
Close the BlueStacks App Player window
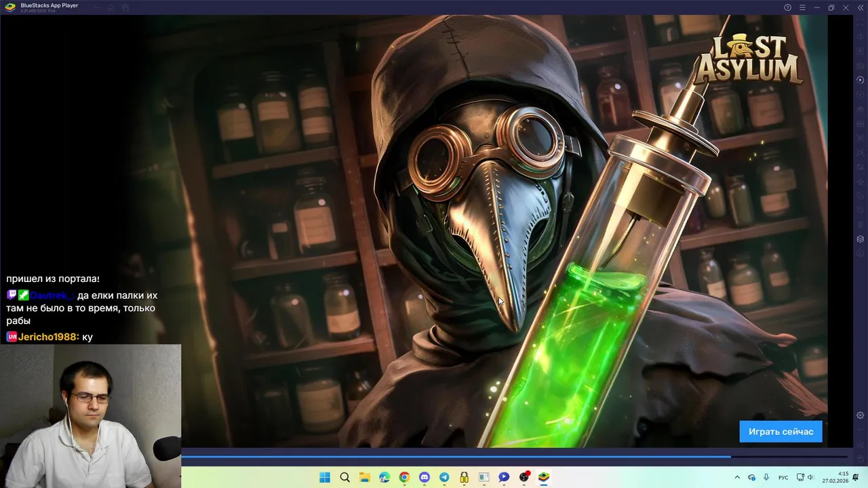pyautogui.click(x=846, y=7)
